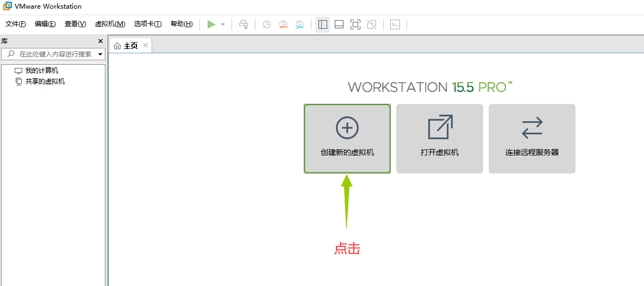The image size is (644, 286).
Task: Expand the library search dropdown arrow
Action: pyautogui.click(x=100, y=54)
